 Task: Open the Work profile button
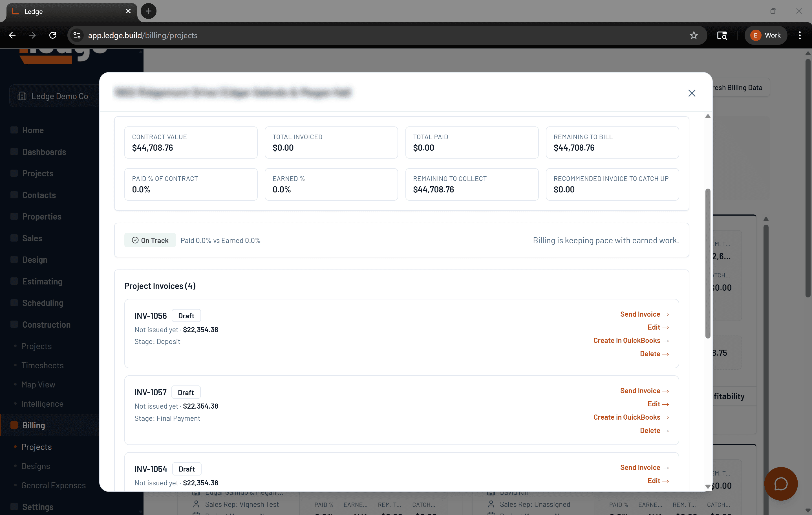765,36
